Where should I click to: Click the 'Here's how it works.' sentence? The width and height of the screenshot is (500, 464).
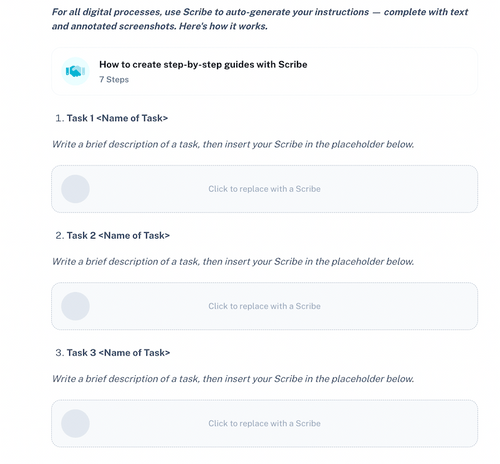(x=223, y=26)
